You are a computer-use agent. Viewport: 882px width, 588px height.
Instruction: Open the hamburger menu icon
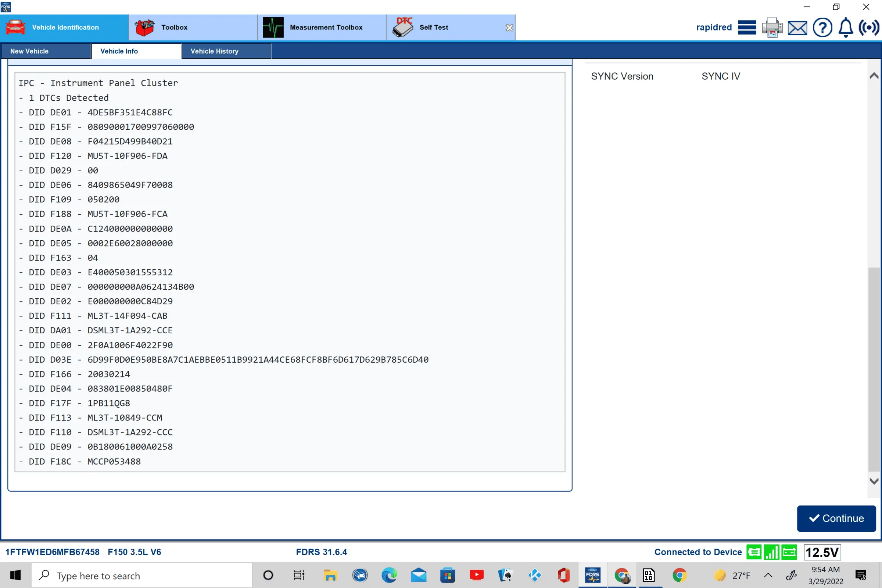tap(747, 27)
